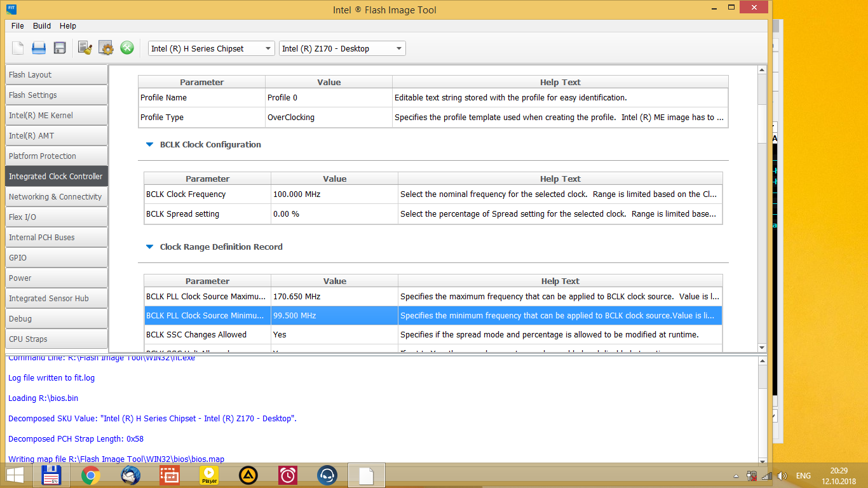Click the Open file toolbar icon
This screenshot has height=488, width=868.
tap(39, 48)
